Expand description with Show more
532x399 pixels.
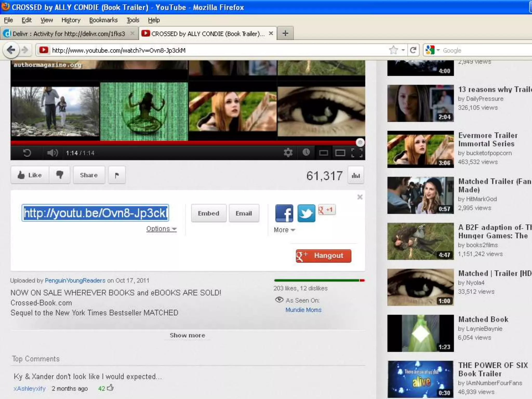187,335
